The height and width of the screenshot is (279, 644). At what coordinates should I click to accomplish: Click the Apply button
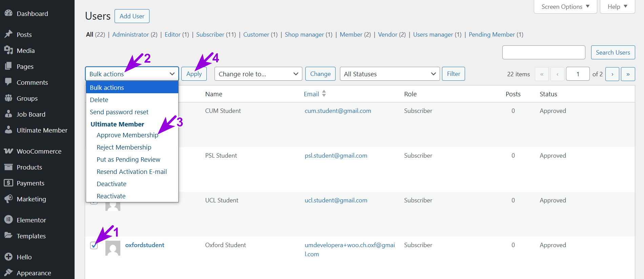[x=194, y=74]
